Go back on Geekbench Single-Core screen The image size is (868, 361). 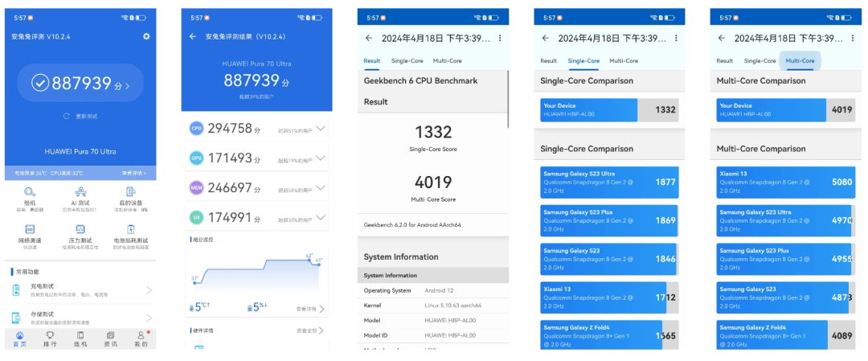pyautogui.click(x=545, y=39)
